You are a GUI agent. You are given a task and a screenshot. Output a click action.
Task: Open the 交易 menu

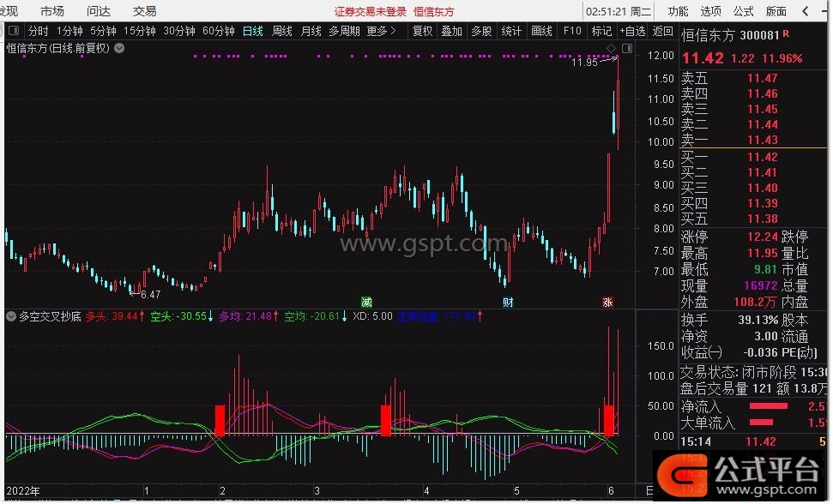tap(144, 11)
